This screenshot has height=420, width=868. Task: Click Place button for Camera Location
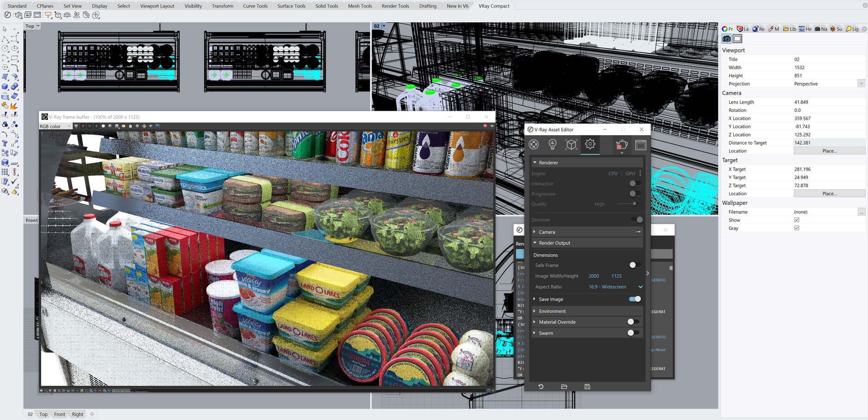[x=829, y=151]
